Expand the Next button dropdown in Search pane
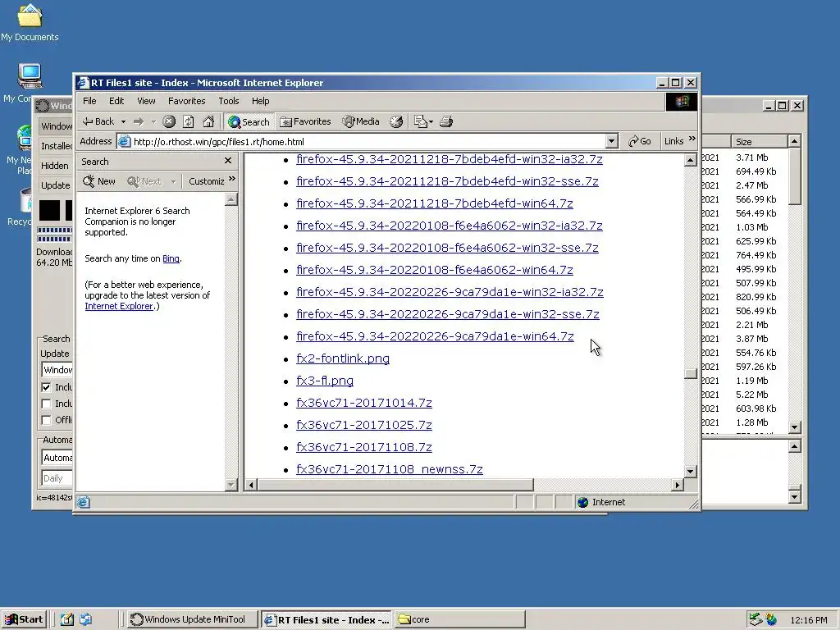This screenshot has height=630, width=840. [x=173, y=181]
